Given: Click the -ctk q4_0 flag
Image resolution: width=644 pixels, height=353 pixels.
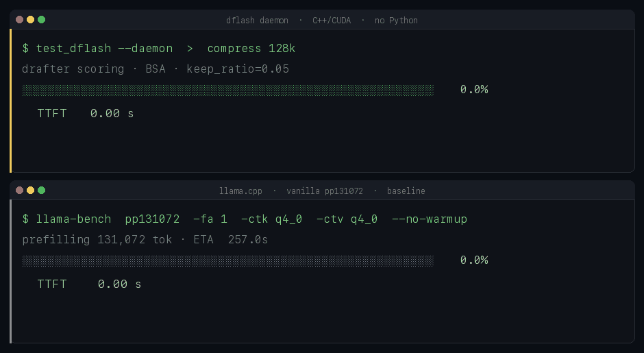Looking at the screenshot, I should (271, 219).
